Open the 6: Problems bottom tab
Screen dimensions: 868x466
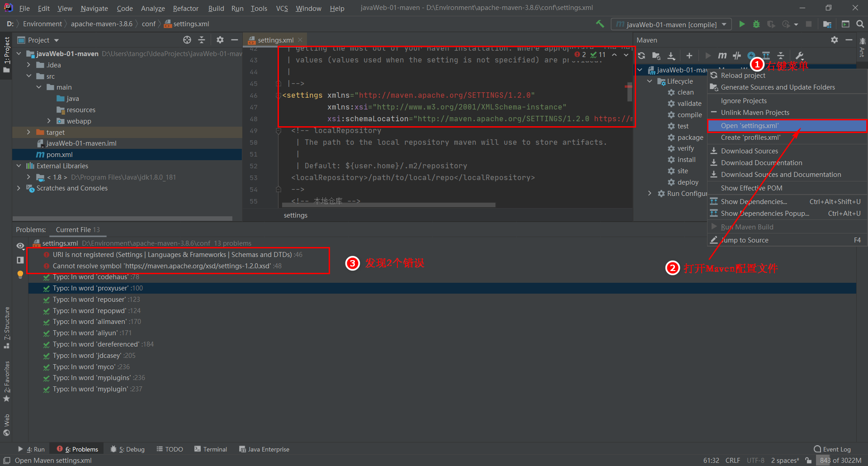pyautogui.click(x=77, y=449)
